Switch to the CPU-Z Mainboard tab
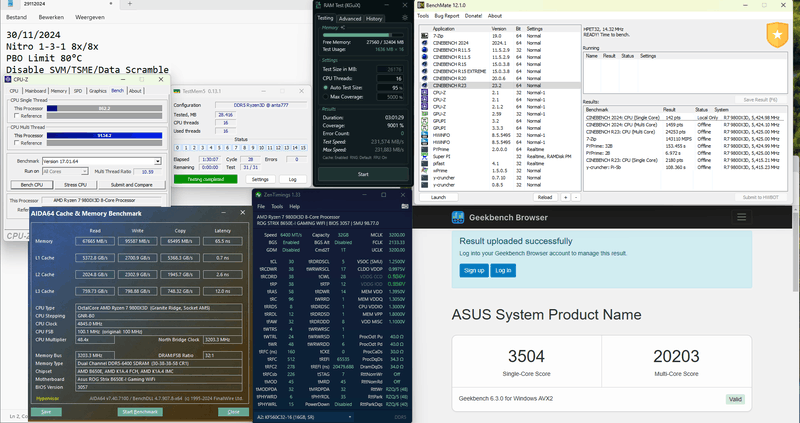Screen dimensions: 800x423 click(x=36, y=91)
